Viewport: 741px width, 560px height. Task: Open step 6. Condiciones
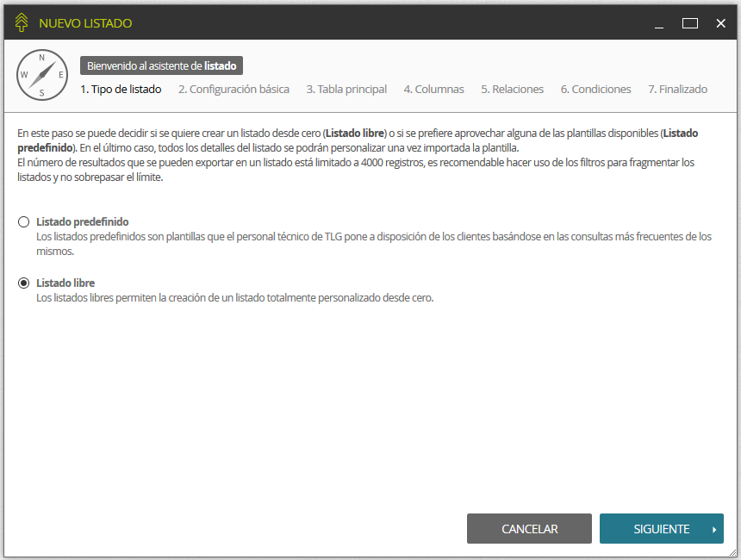pyautogui.click(x=595, y=89)
